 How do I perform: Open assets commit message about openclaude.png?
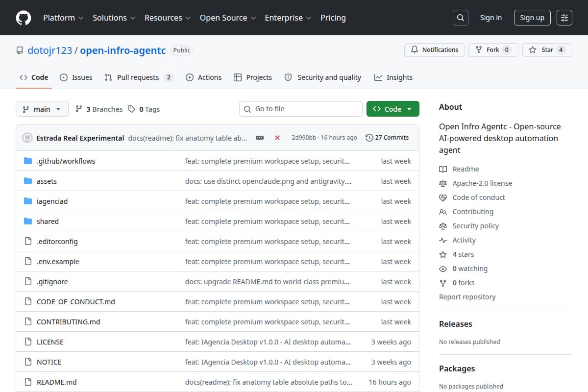268,181
